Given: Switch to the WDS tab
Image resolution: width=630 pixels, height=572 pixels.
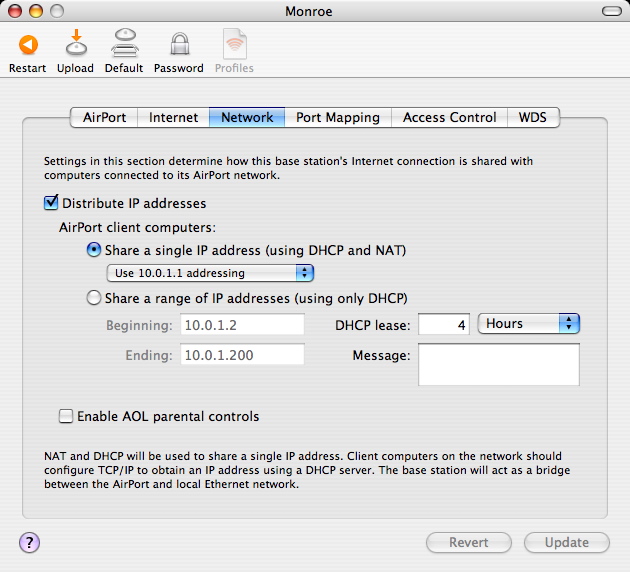Looking at the screenshot, I should tap(533, 117).
